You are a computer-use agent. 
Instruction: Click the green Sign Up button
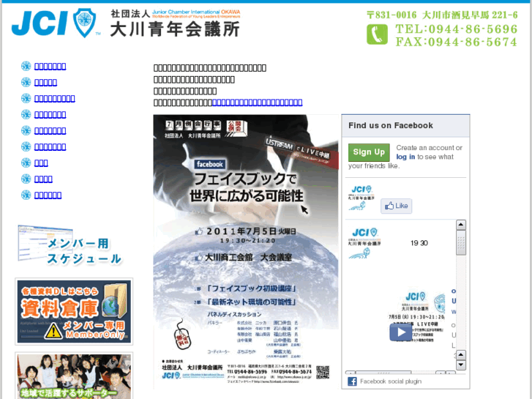coord(369,152)
